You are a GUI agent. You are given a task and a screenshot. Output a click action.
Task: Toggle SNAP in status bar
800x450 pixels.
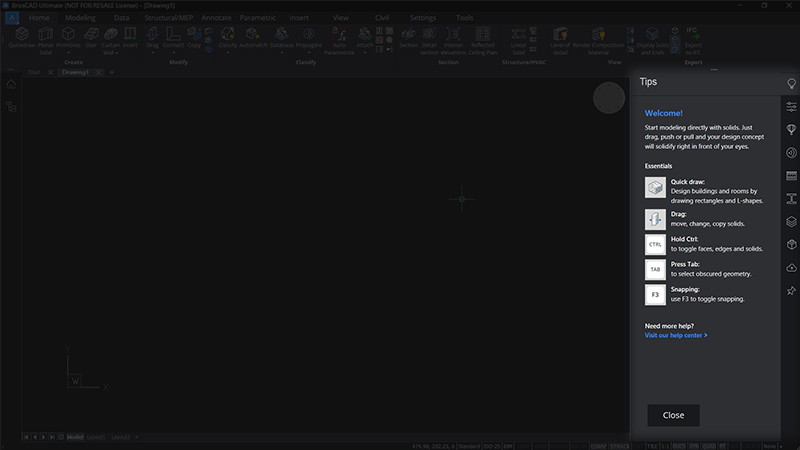[523, 446]
